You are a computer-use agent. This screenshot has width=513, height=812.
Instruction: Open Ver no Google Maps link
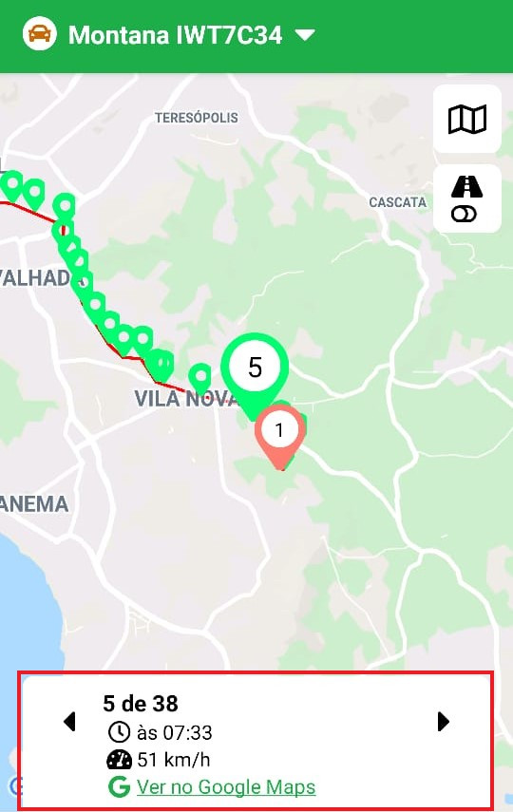click(x=226, y=787)
